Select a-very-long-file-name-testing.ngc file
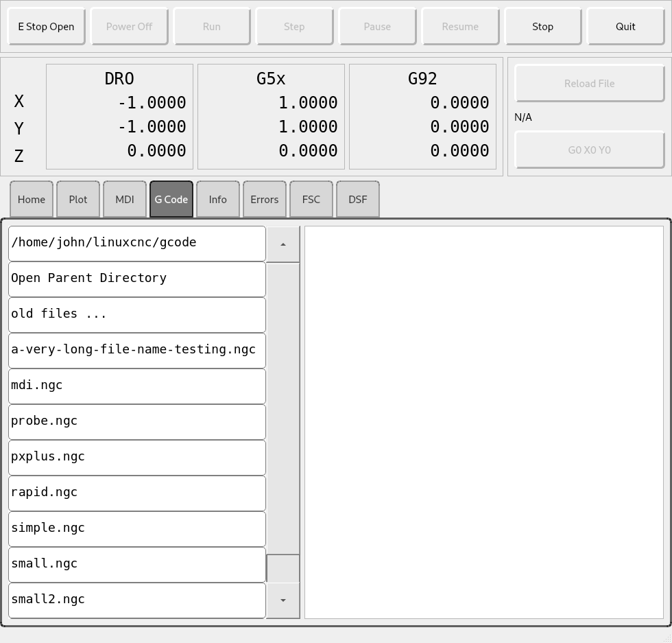 [137, 350]
